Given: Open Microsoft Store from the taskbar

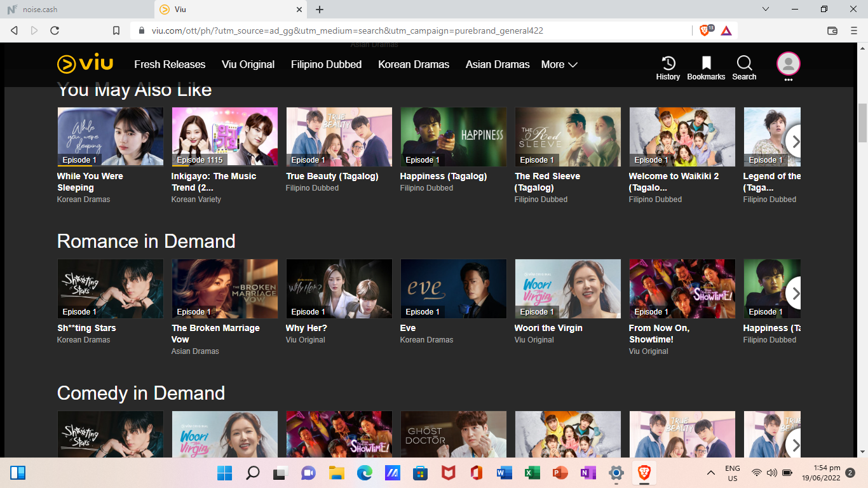Looking at the screenshot, I should (x=420, y=473).
